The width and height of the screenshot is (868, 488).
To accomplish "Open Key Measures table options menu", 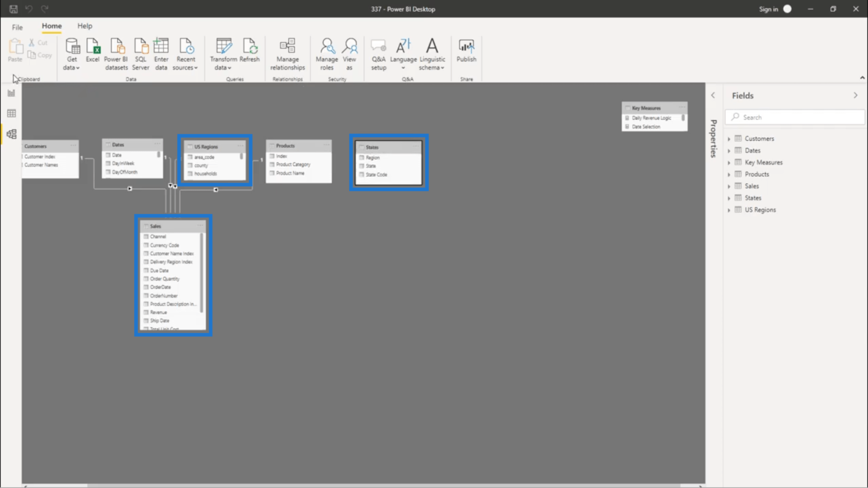I will [x=682, y=107].
